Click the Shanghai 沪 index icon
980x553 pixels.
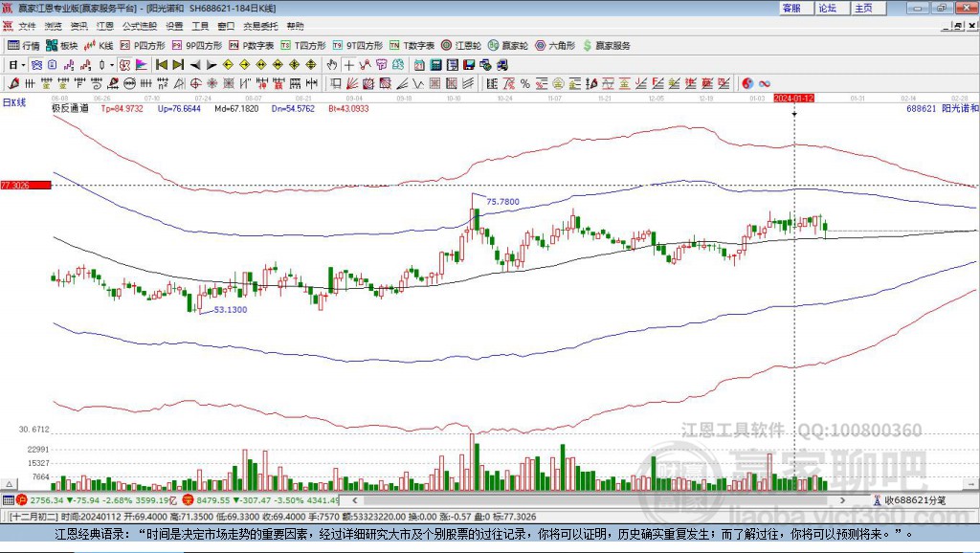point(22,500)
